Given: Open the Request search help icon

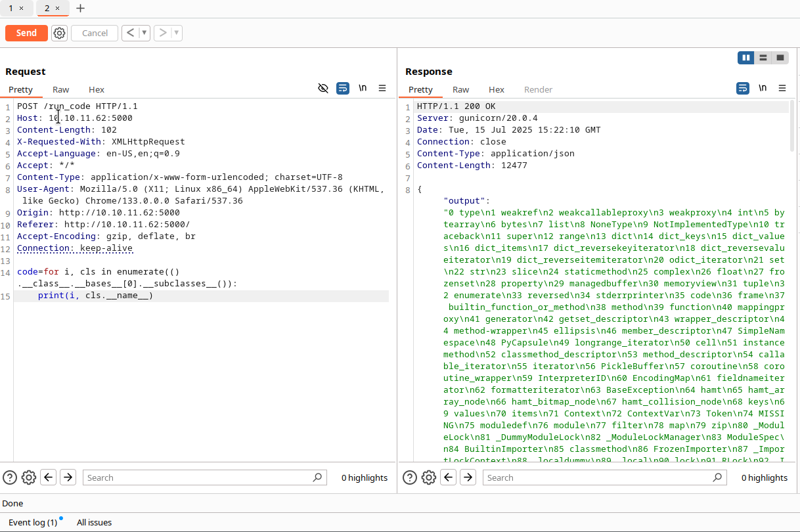Looking at the screenshot, I should 10,477.
